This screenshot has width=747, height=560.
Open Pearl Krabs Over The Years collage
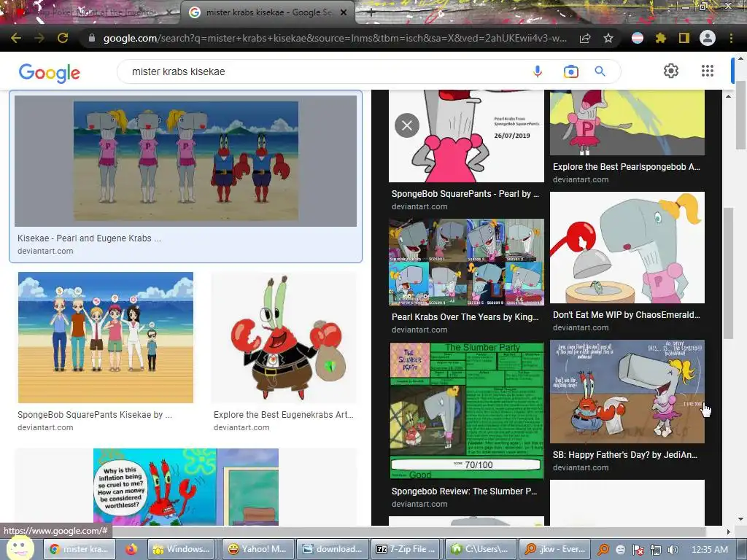pyautogui.click(x=466, y=262)
